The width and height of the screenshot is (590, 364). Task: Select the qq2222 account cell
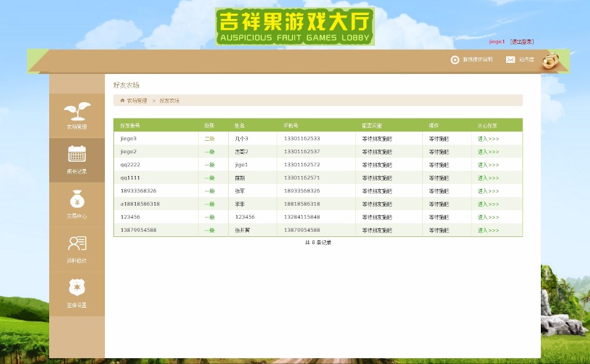pyautogui.click(x=130, y=165)
